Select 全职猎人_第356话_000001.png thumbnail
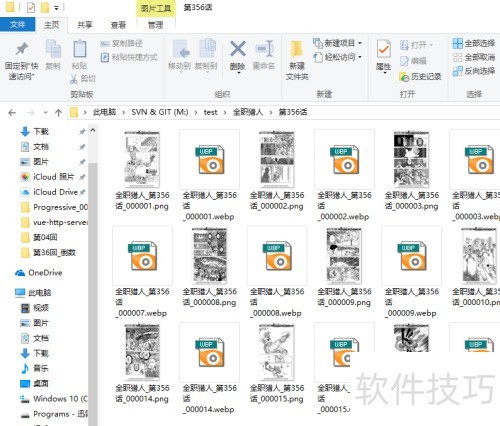Image resolution: width=500 pixels, height=426 pixels. click(x=142, y=159)
